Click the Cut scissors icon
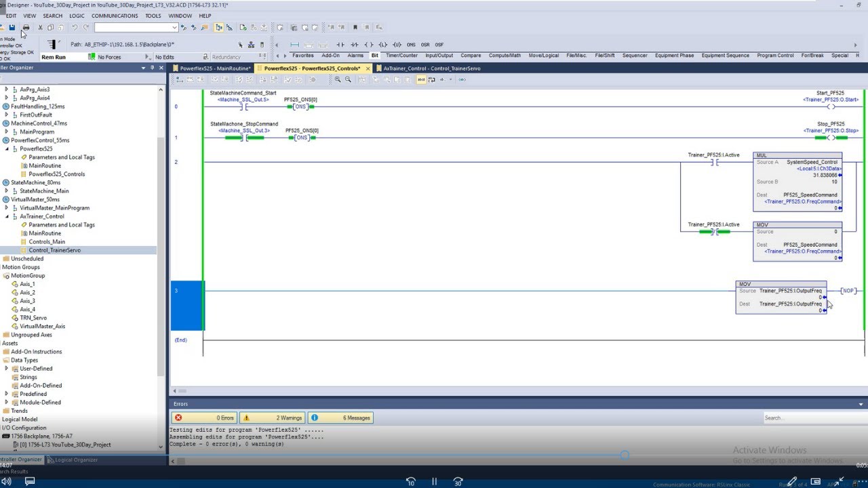868x488 pixels. (40, 27)
